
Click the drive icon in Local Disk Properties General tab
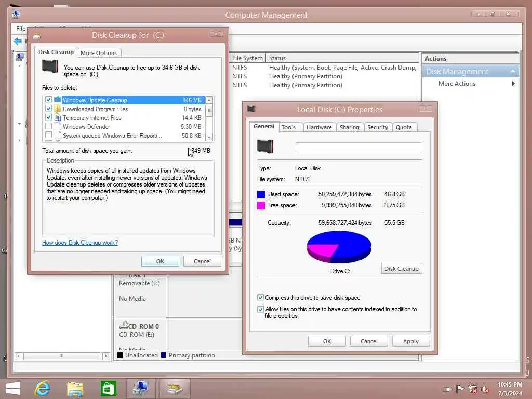tap(265, 146)
